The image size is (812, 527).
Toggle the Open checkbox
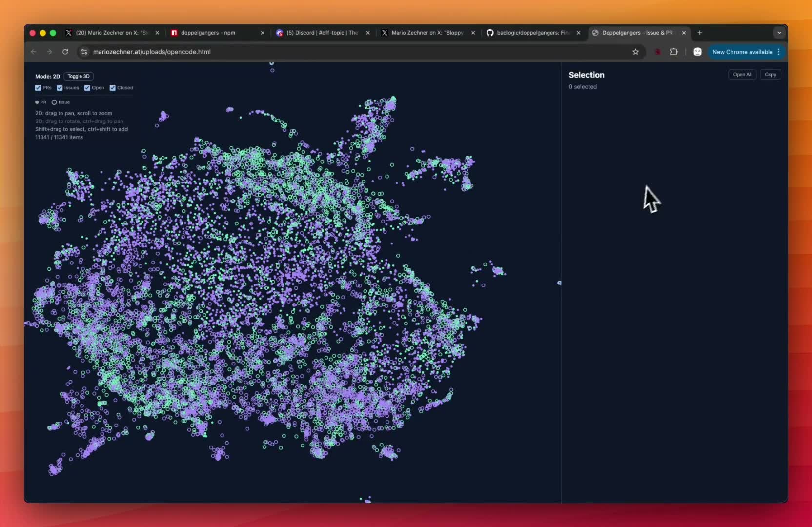pyautogui.click(x=87, y=88)
